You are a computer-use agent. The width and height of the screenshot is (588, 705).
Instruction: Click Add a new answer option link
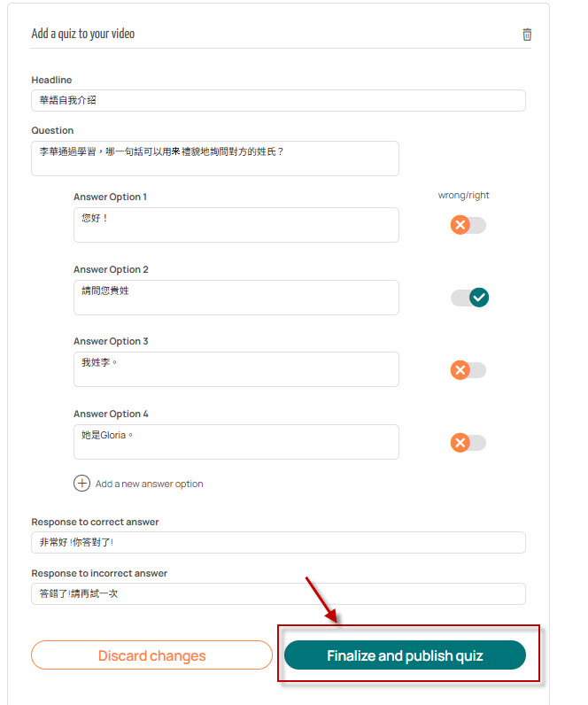pos(149,484)
